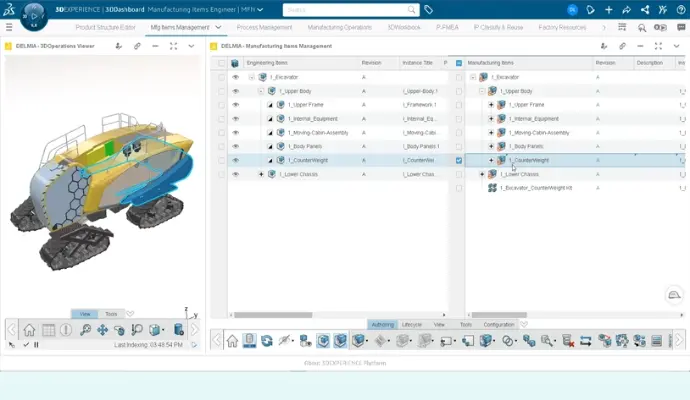
Task: Click the Engineering Items horizontal scrollbar
Action: point(273,315)
